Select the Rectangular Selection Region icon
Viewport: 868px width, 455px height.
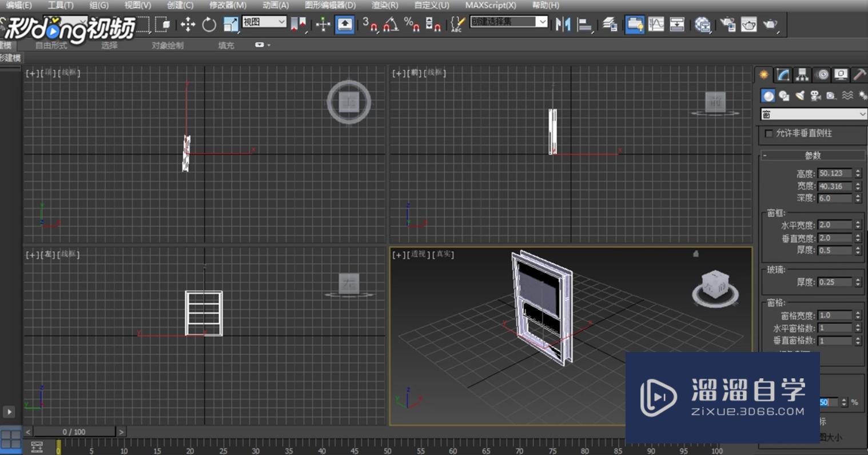tap(143, 24)
